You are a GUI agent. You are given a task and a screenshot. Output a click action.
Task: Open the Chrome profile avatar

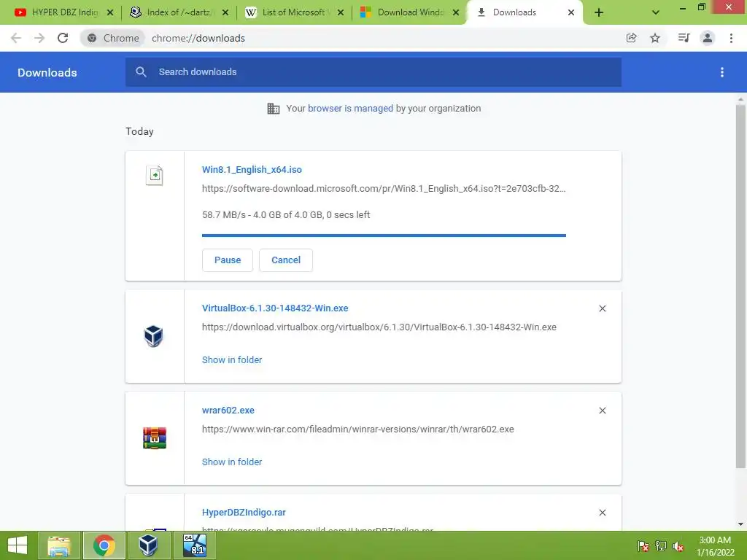coord(708,38)
